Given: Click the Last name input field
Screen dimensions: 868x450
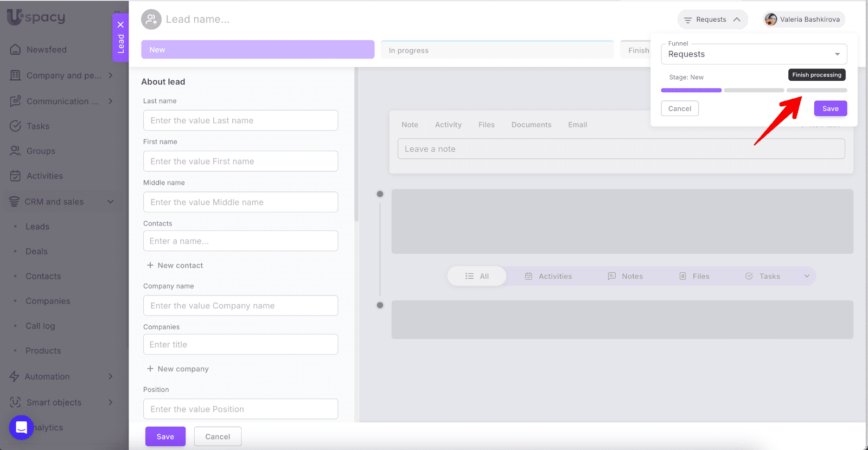Looking at the screenshot, I should pos(240,120).
